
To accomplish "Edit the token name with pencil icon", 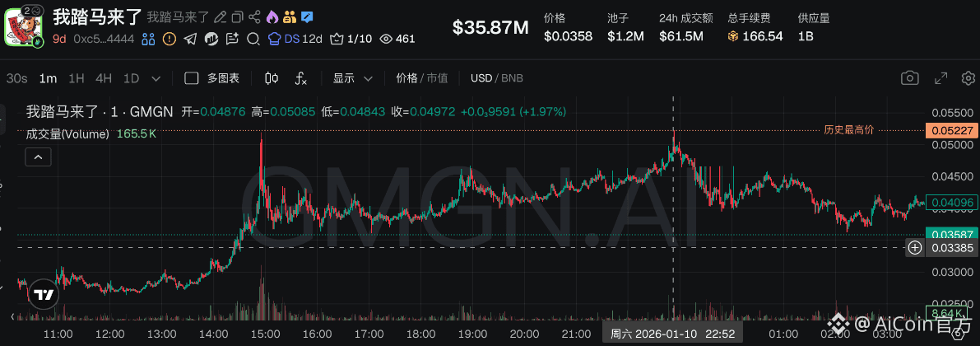I will pyautogui.click(x=220, y=17).
